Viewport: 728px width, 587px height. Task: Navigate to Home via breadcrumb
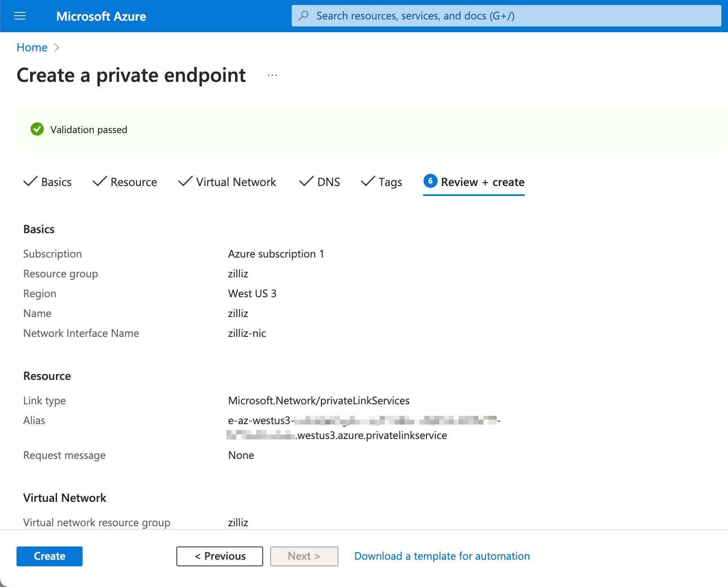[x=32, y=48]
